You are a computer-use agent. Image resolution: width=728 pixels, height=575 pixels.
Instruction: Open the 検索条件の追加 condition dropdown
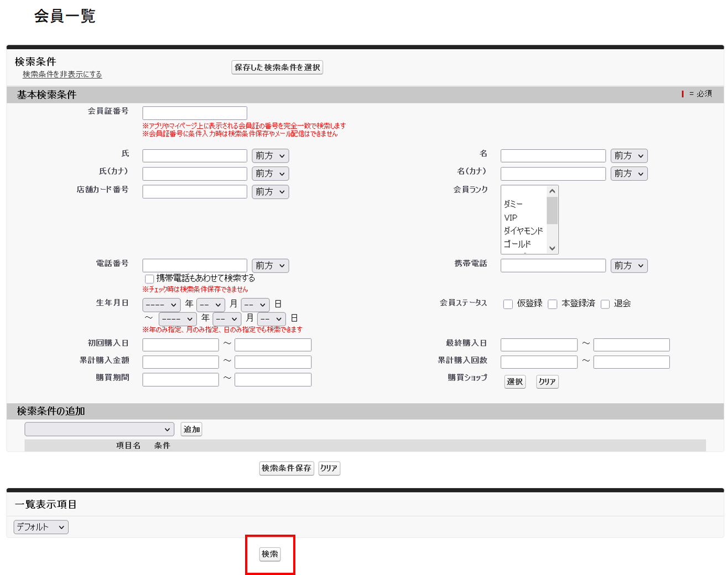click(98, 429)
